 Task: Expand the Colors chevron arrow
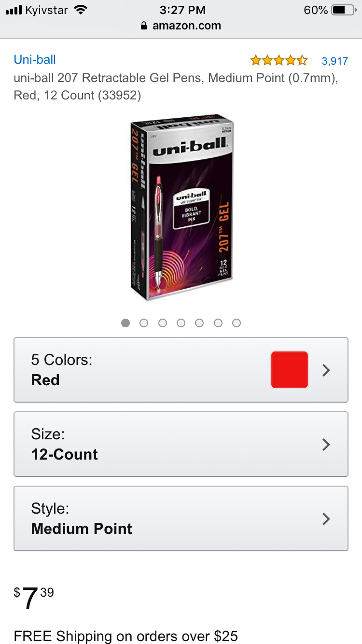[x=326, y=370]
